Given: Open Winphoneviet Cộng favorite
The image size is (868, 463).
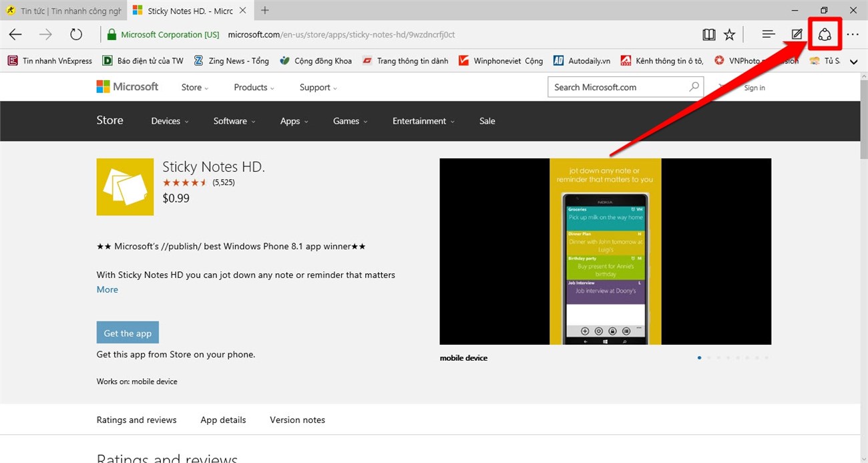Looking at the screenshot, I should coord(501,61).
